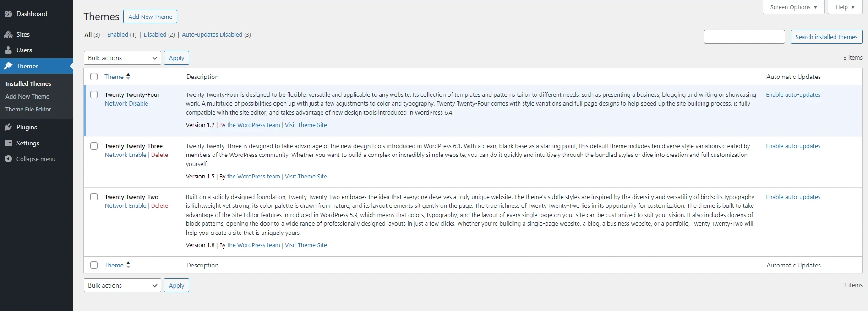Expand the Screen Options panel

[x=794, y=7]
